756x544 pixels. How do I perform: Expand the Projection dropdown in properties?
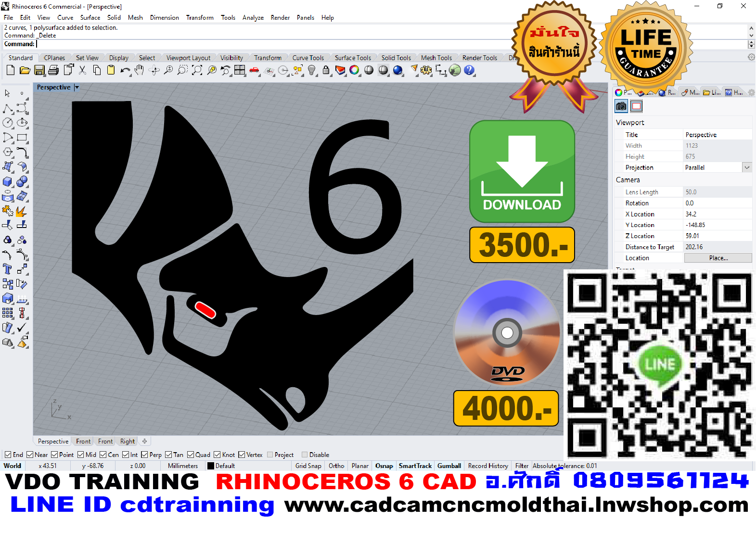746,167
